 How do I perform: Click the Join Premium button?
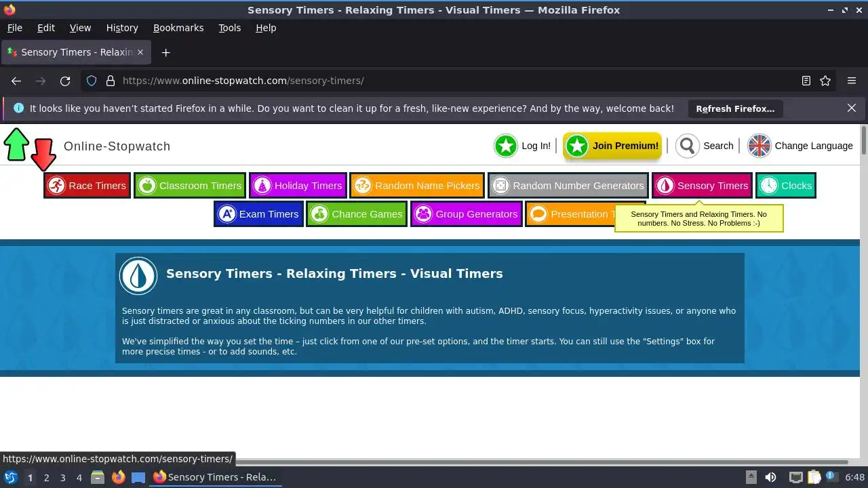click(x=612, y=146)
